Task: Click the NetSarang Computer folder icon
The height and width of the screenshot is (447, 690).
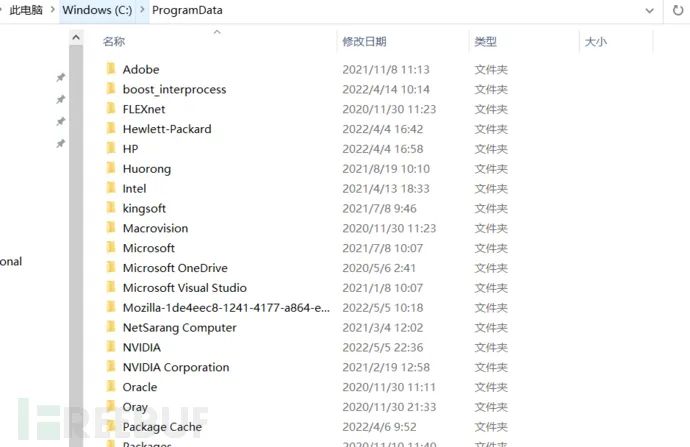Action: click(111, 327)
